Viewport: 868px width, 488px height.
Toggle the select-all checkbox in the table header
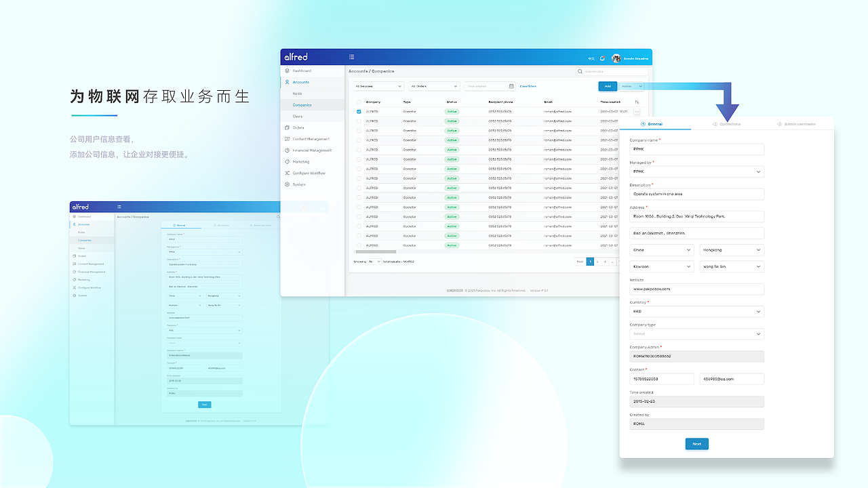click(359, 102)
